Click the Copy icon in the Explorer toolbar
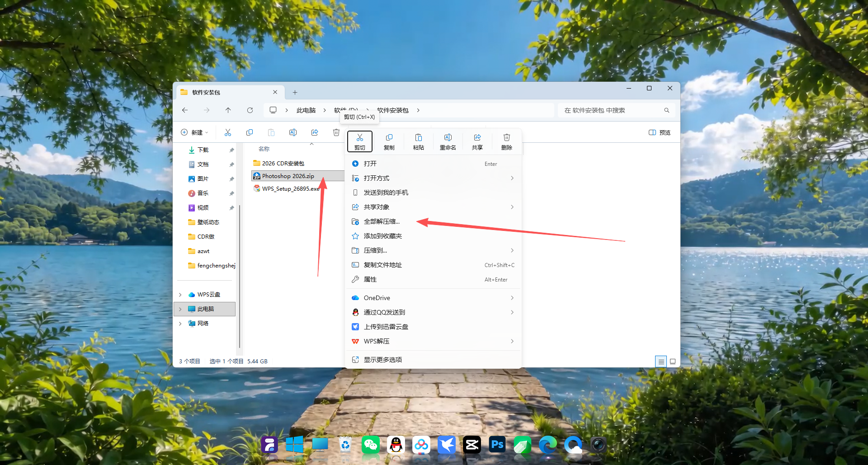Image resolution: width=868 pixels, height=465 pixels. coord(250,132)
